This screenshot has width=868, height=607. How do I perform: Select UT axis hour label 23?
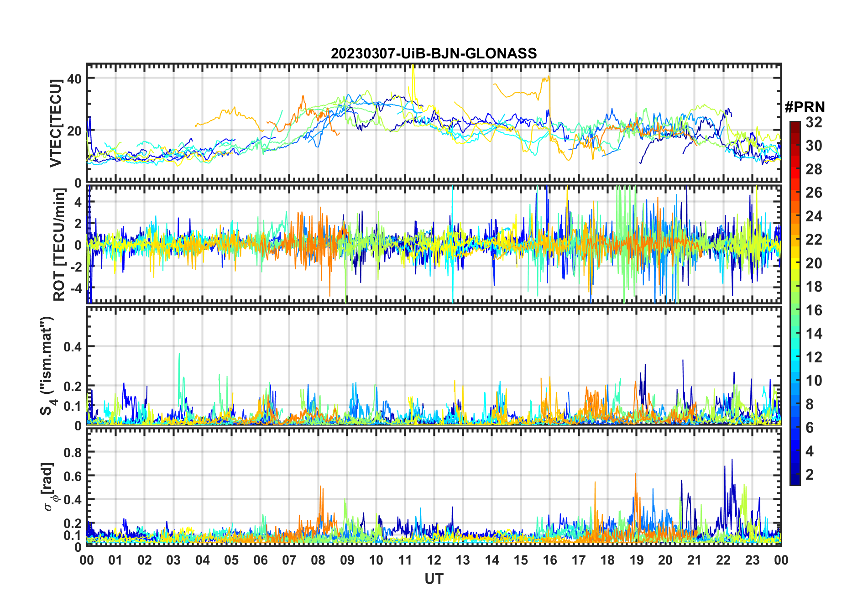point(753,560)
